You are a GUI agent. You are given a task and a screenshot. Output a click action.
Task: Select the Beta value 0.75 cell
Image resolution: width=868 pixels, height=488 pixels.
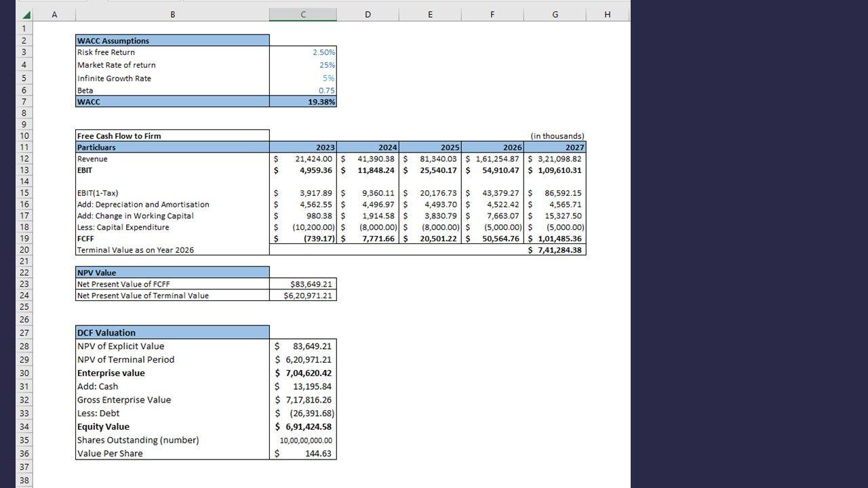pos(303,90)
